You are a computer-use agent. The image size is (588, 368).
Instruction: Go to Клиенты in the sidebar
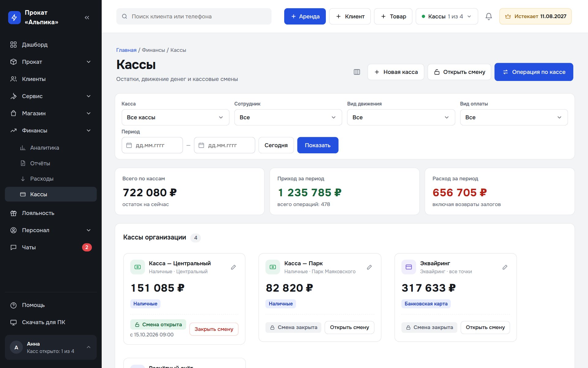tap(51, 79)
